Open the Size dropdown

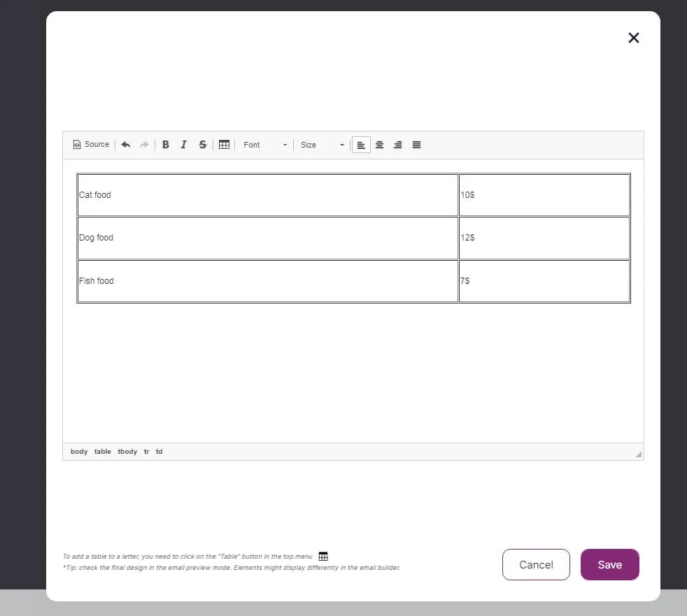pos(322,145)
